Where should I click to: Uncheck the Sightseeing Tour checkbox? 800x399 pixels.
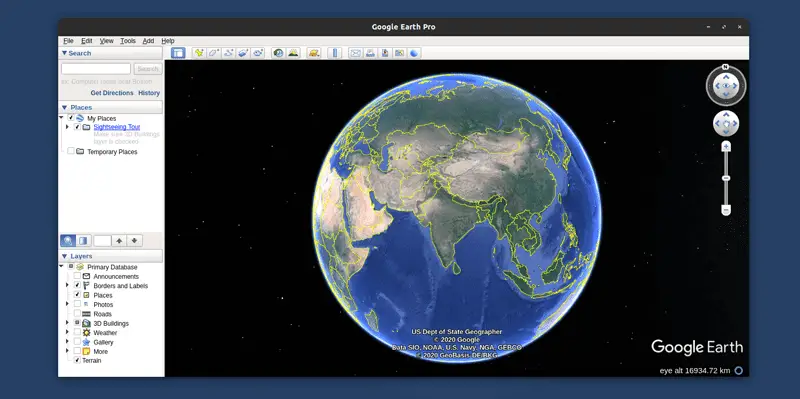click(x=77, y=127)
